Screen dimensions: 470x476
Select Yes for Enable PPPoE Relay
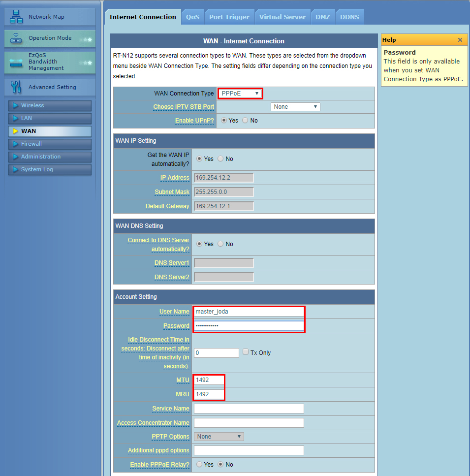click(199, 464)
